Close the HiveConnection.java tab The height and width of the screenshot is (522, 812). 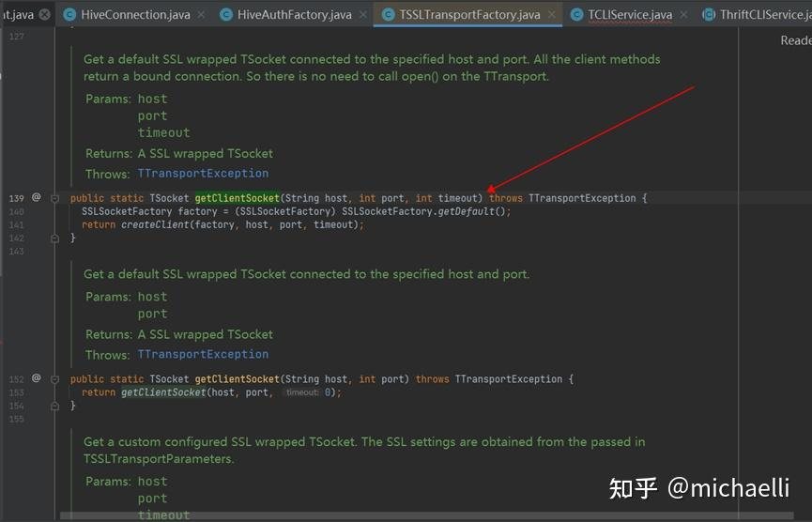pos(204,14)
